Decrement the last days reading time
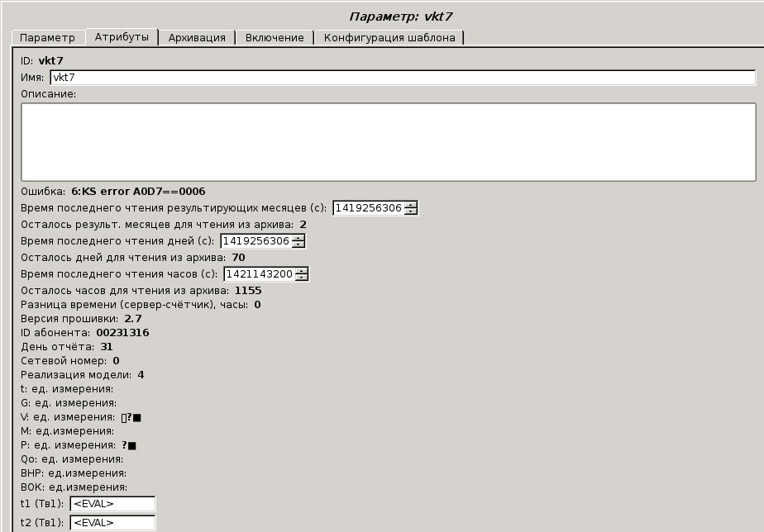Screen dimensions: 764x532 [298, 245]
